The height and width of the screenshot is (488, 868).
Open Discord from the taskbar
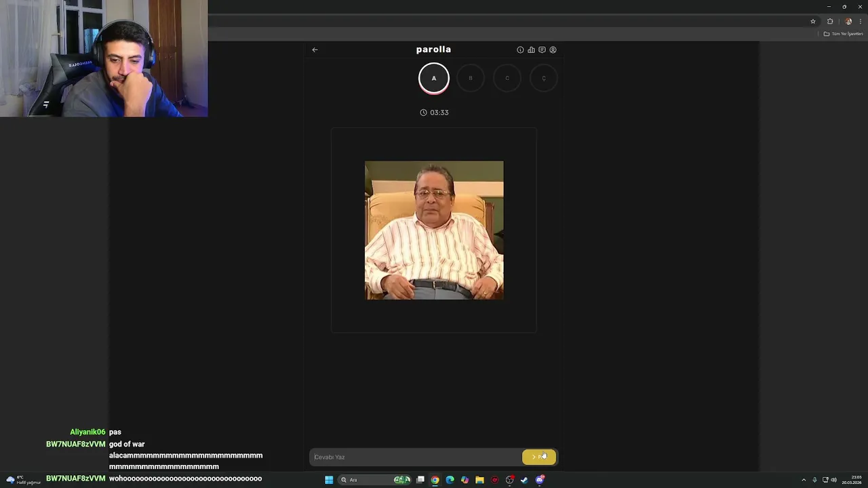[540, 480]
